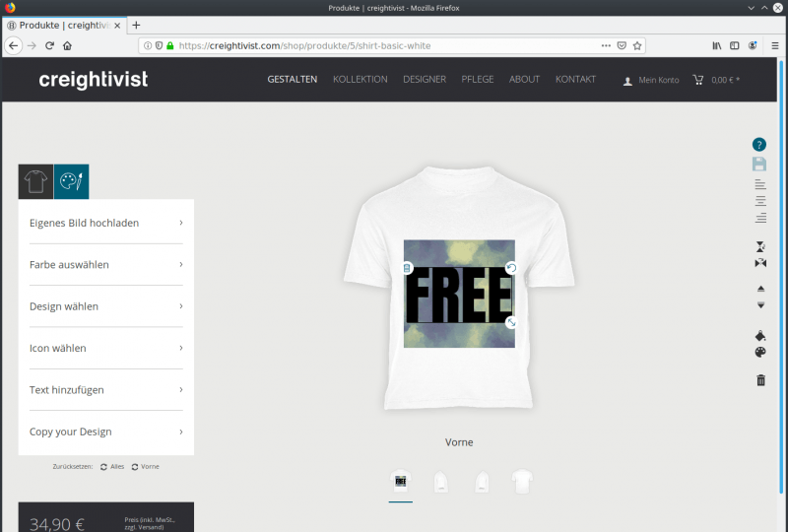Viewport: 788px width, 532px height.
Task: Delete selection with trash can icon
Action: tap(760, 380)
